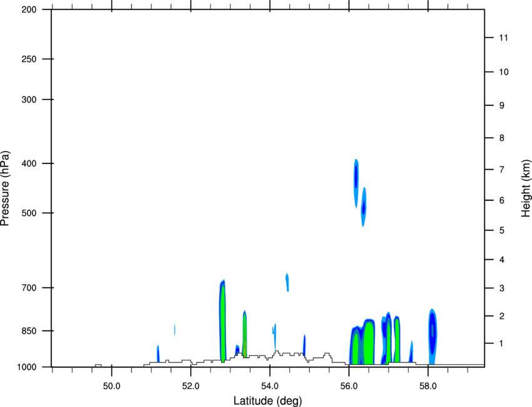The height and width of the screenshot is (407, 532).
Task: Click the 58.0 latitude tick label
Action: (x=428, y=386)
